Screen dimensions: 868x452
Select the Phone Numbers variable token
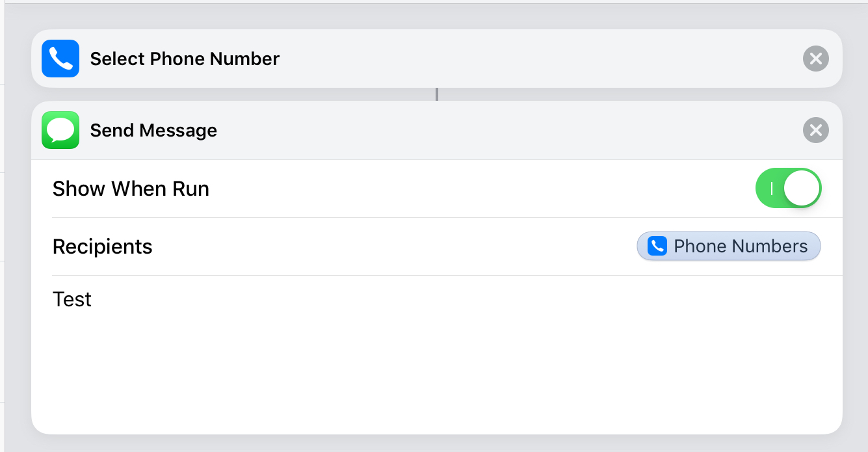728,246
